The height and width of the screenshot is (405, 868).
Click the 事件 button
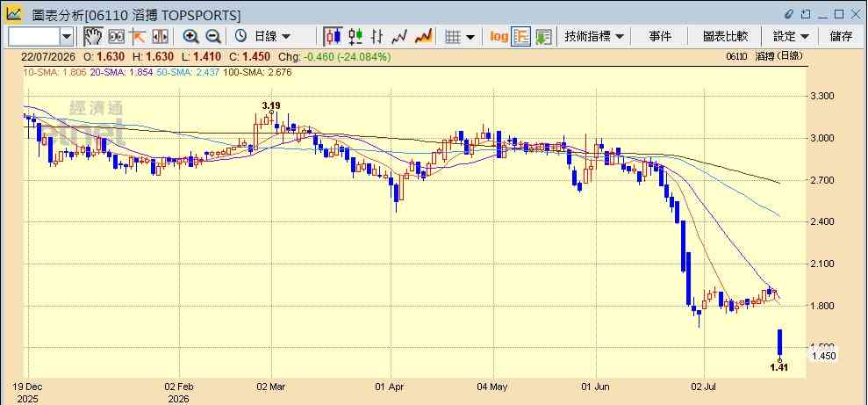coord(660,37)
